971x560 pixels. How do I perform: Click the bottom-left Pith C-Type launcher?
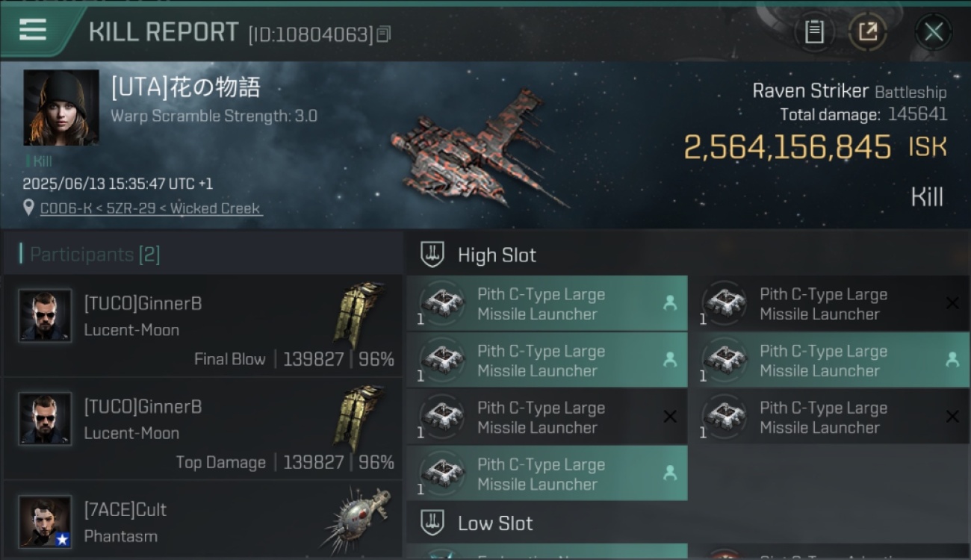(547, 473)
